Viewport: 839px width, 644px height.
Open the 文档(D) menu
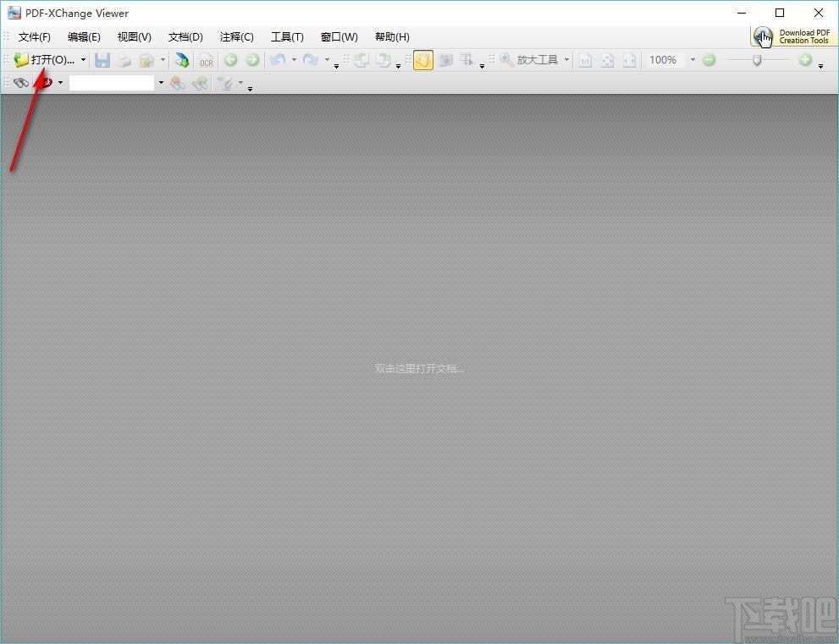click(185, 37)
